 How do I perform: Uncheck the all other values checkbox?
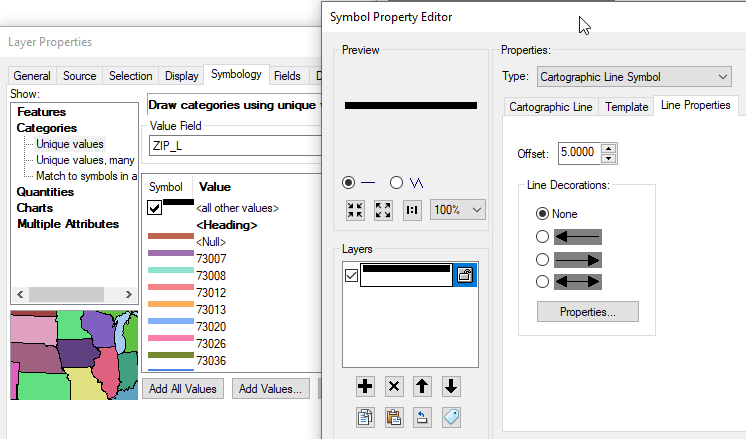pos(155,208)
